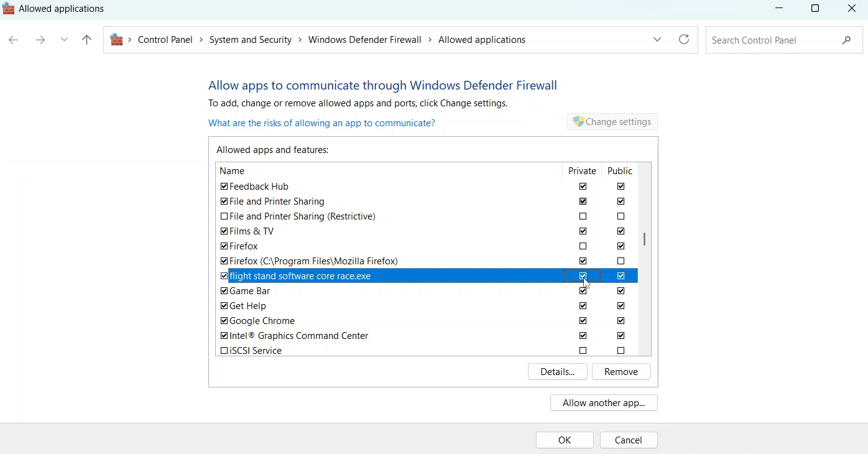This screenshot has height=454, width=868.
Task: Click the Allow another app button
Action: pyautogui.click(x=604, y=403)
